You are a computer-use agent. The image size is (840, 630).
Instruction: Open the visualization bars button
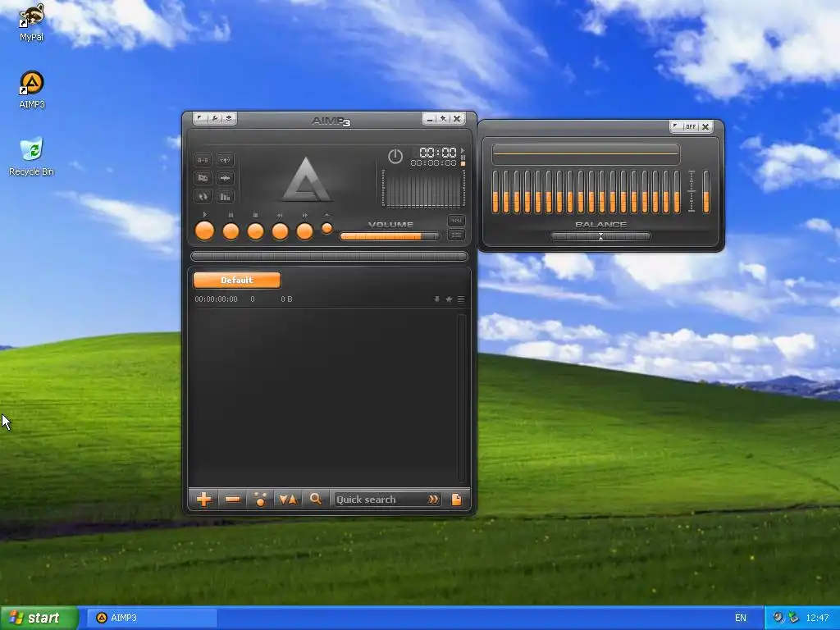(x=225, y=196)
